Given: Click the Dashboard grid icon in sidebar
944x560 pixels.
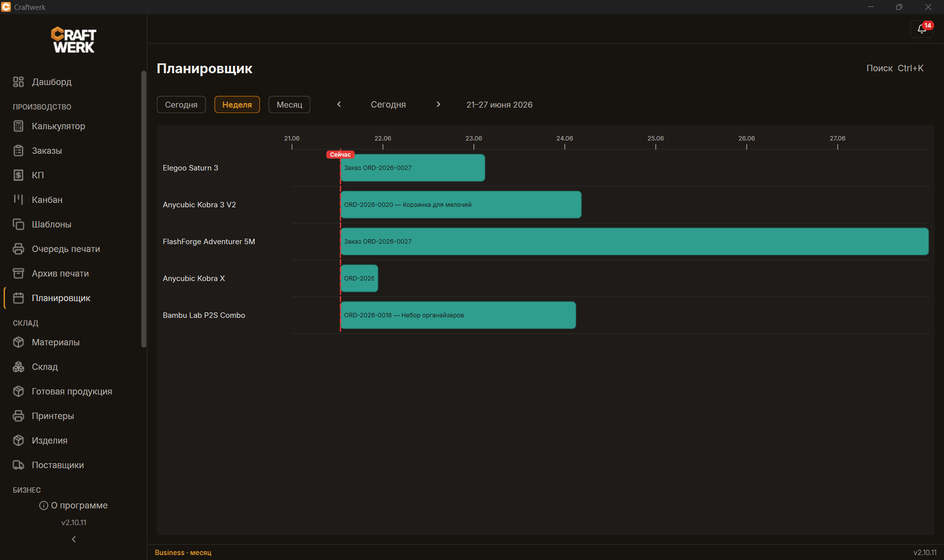Looking at the screenshot, I should [x=18, y=82].
